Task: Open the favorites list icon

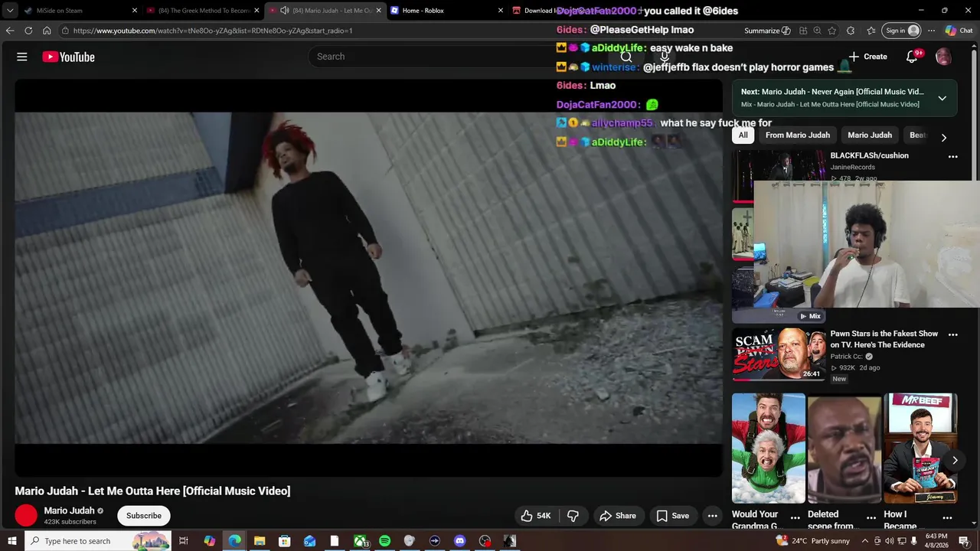Action: click(x=871, y=31)
